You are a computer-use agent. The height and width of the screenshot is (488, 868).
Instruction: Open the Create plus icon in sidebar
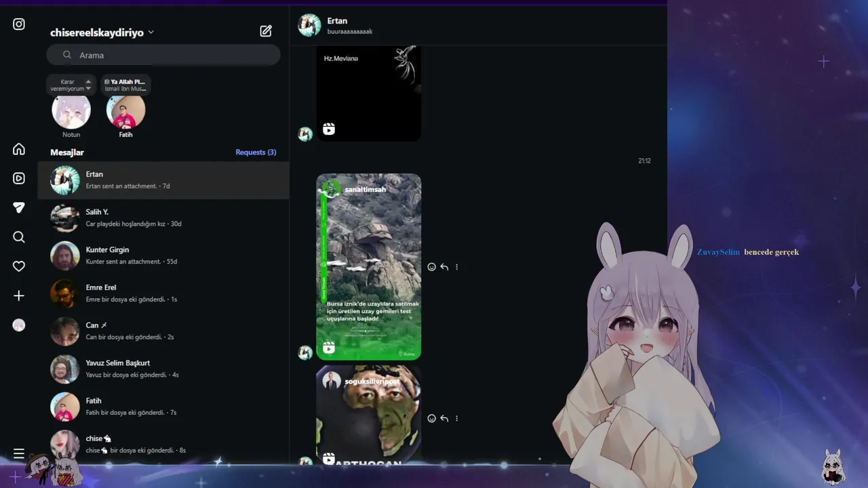[x=19, y=296]
